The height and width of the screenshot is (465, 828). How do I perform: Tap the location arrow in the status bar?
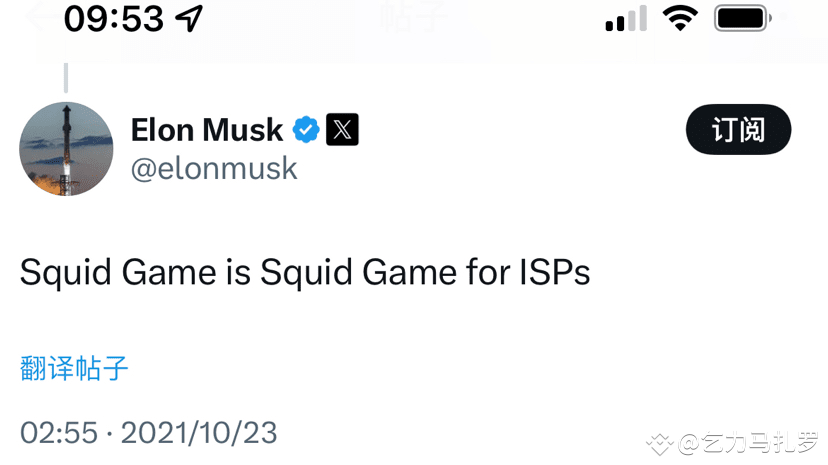click(189, 18)
